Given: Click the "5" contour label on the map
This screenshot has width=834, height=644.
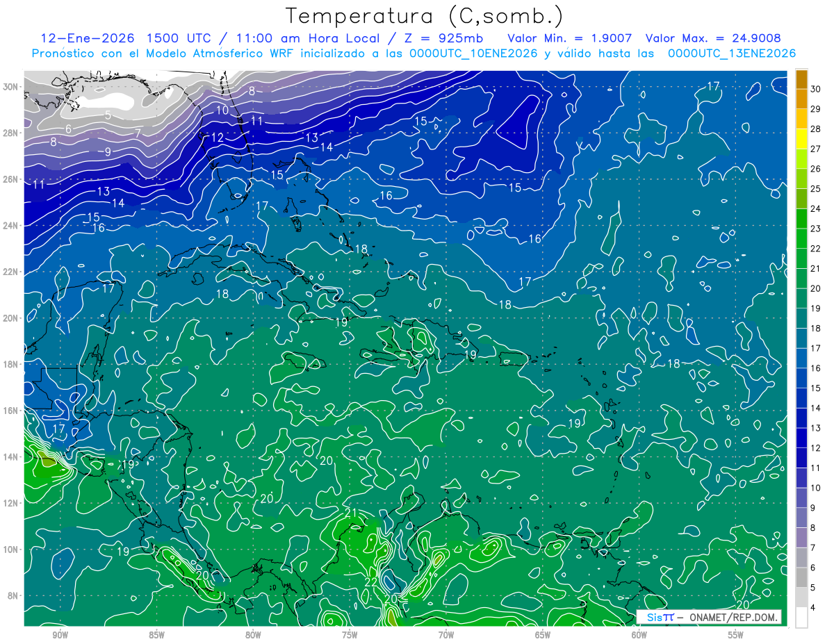Looking at the screenshot, I should click(x=108, y=115).
